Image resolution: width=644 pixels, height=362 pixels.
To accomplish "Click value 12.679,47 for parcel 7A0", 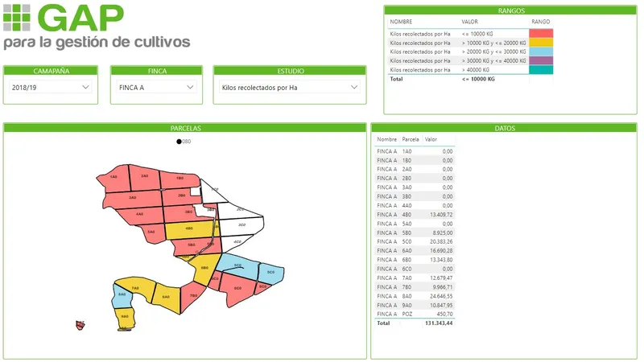I will coord(441,278).
